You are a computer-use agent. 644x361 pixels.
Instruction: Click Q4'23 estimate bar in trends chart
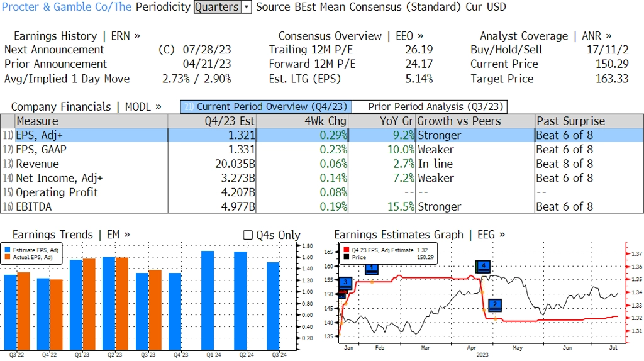click(x=175, y=312)
